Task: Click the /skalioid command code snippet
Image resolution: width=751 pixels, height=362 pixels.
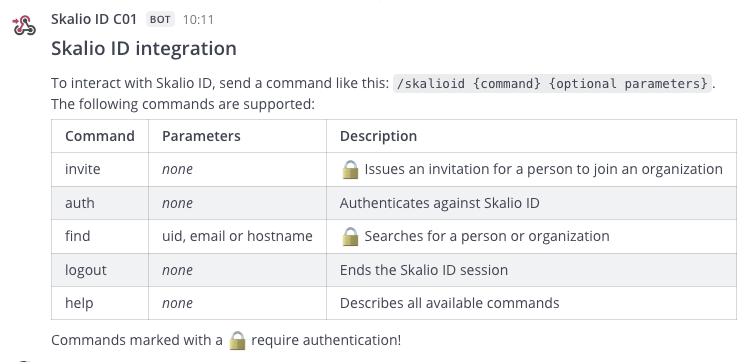Action: click(x=552, y=83)
